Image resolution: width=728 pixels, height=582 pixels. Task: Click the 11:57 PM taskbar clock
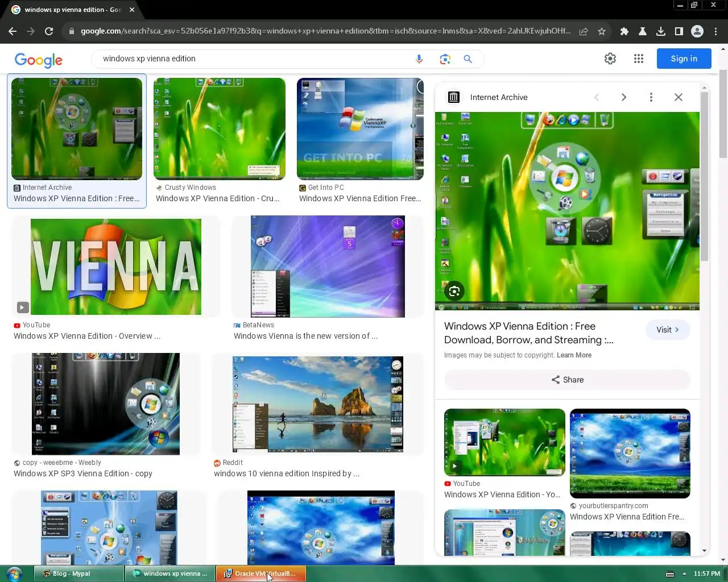pyautogui.click(x=707, y=573)
